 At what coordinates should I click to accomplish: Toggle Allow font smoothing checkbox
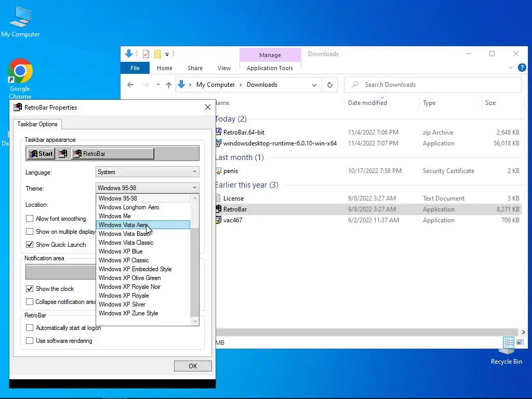[x=30, y=219]
